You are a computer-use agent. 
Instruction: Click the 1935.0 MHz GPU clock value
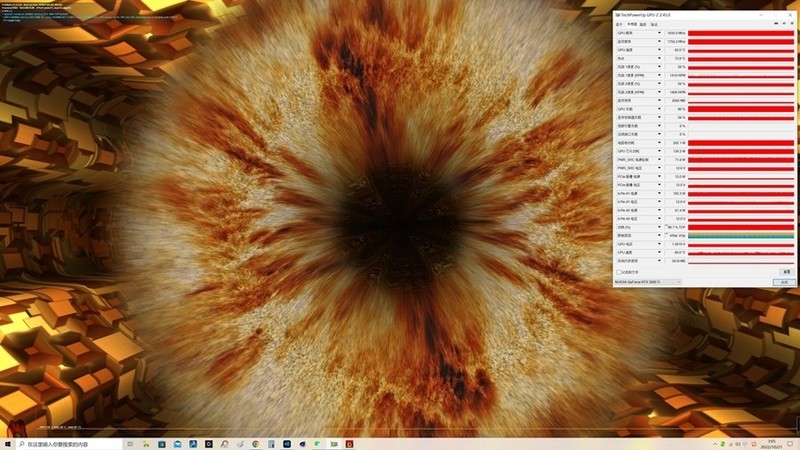676,33
